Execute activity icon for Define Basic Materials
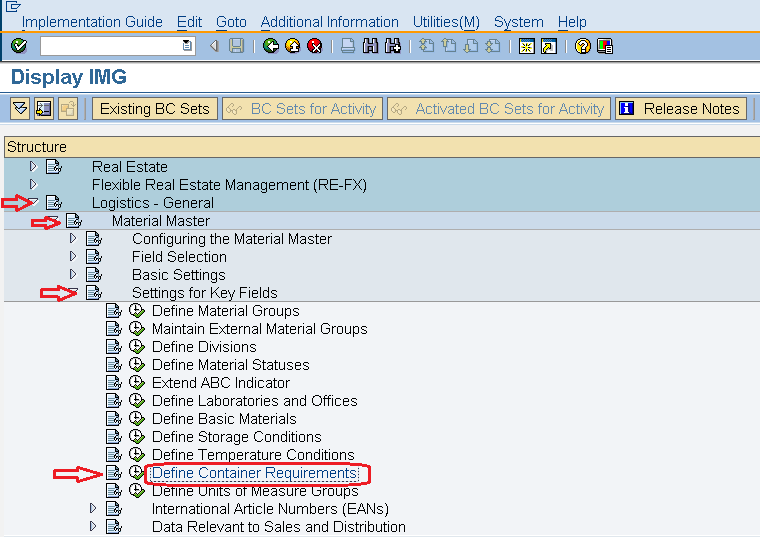This screenshot has height=537, width=760. pyautogui.click(x=137, y=419)
